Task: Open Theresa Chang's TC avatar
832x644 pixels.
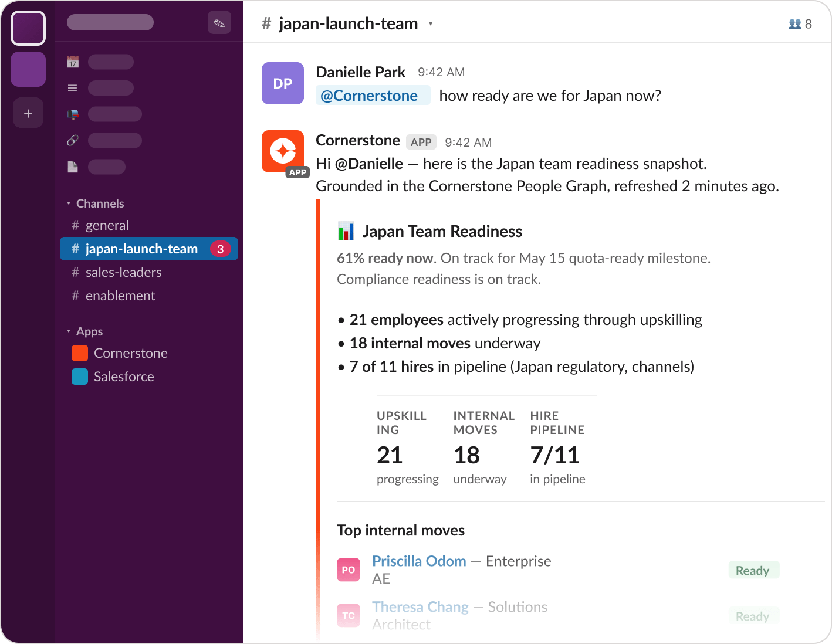Action: pyautogui.click(x=349, y=616)
